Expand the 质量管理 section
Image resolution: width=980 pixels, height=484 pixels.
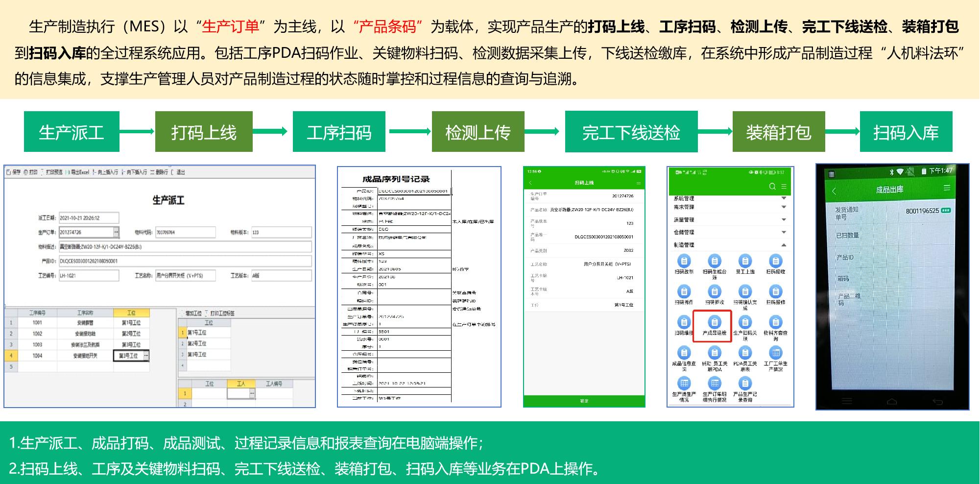pos(784,220)
